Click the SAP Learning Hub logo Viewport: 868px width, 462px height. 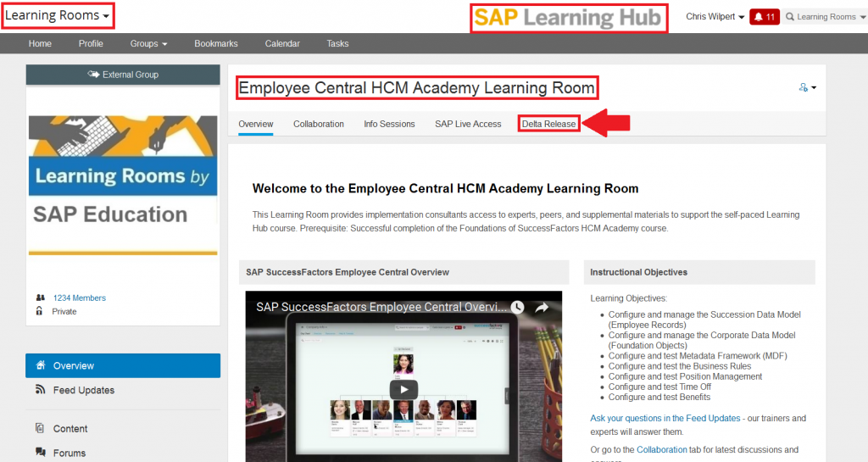[x=568, y=18]
